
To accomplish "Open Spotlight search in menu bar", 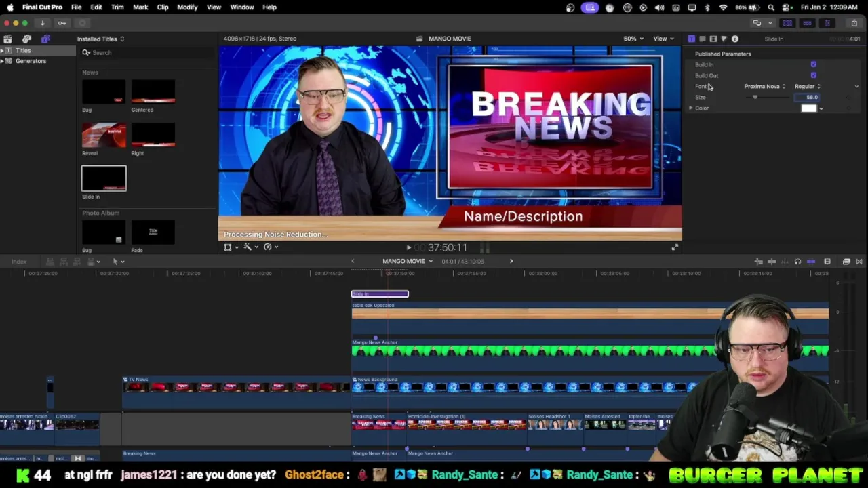I will pyautogui.click(x=771, y=7).
